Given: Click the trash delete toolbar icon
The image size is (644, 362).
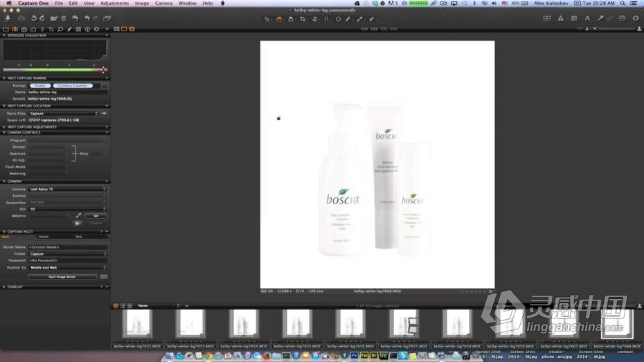Looking at the screenshot, I should click(x=64, y=19).
